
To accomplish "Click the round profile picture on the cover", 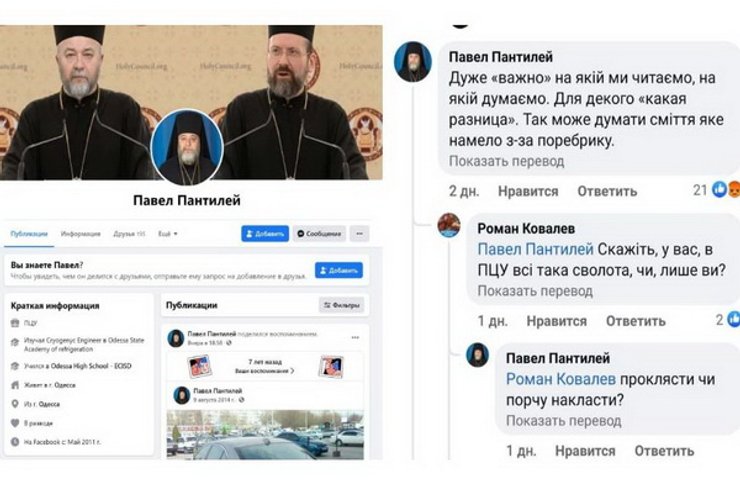I will click(187, 148).
